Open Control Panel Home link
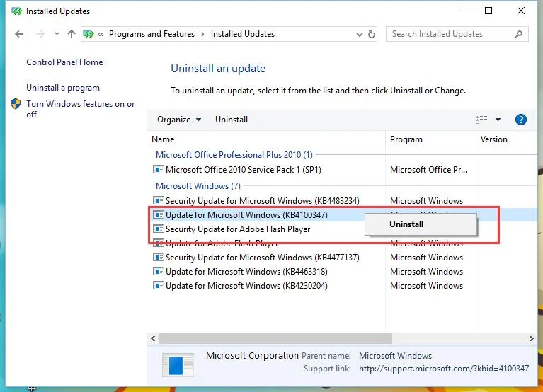The width and height of the screenshot is (543, 392). [64, 62]
